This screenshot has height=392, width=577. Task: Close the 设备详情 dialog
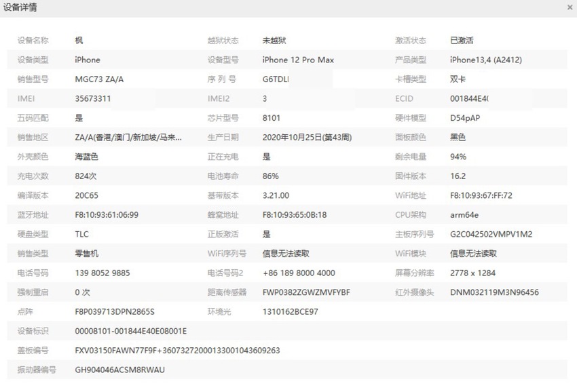click(x=570, y=7)
